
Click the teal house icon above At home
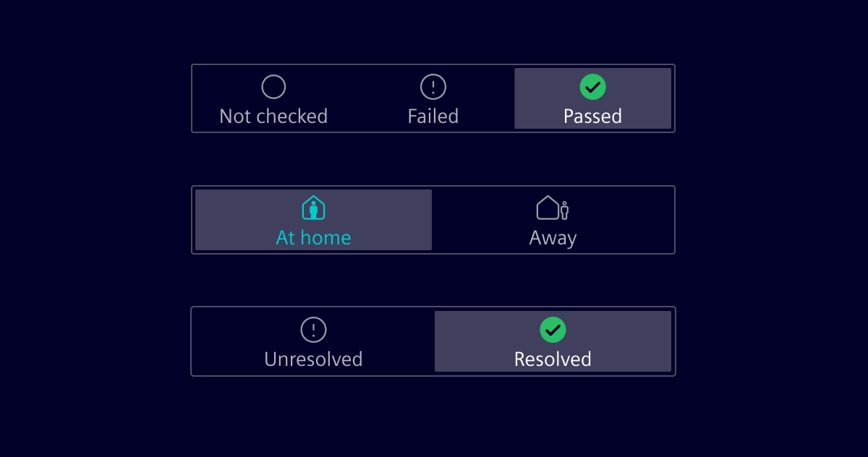tap(312, 208)
